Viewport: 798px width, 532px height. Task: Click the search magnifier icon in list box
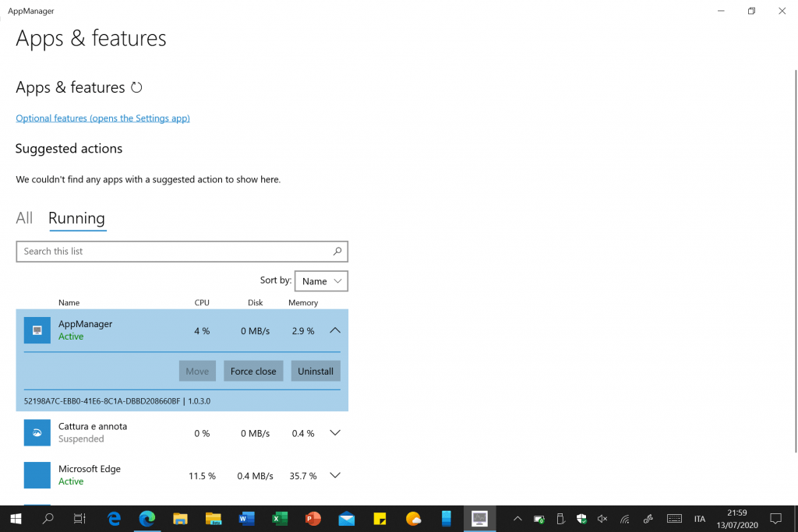coord(337,252)
